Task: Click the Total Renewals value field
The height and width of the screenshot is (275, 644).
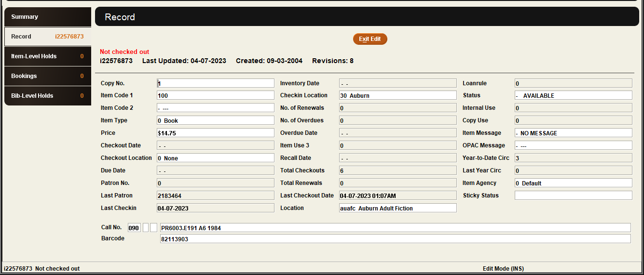Action: tap(397, 183)
